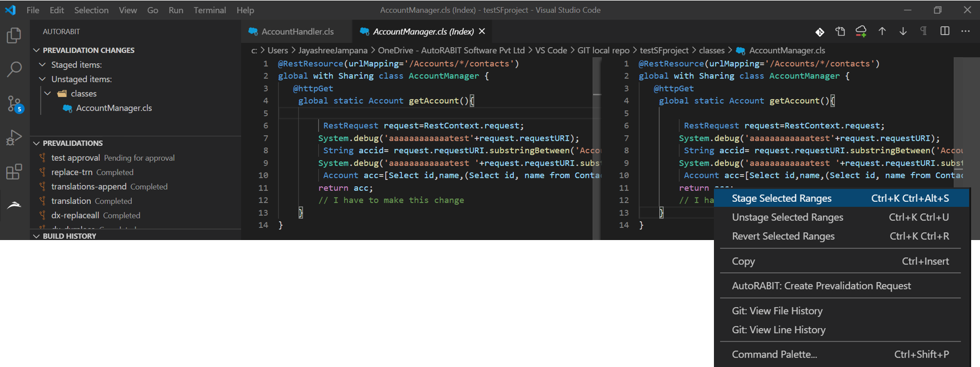Click the Open File icon in editor toolbar
Image resolution: width=980 pixels, height=367 pixels.
tap(840, 32)
